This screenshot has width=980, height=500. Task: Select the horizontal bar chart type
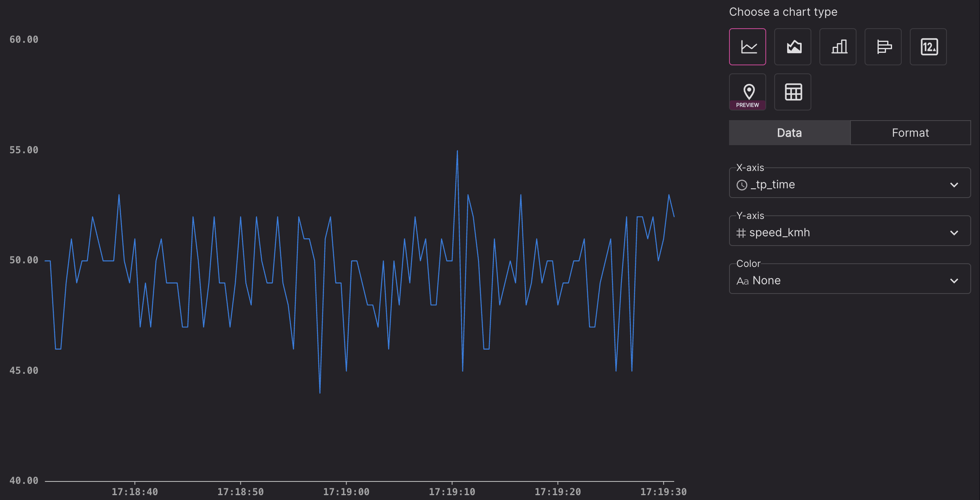883,46
